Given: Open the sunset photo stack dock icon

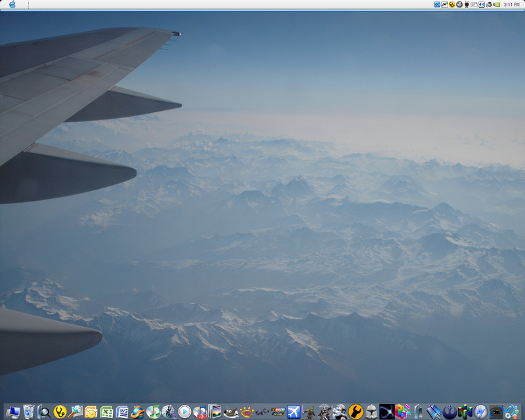Looking at the screenshot, I should click(215, 411).
